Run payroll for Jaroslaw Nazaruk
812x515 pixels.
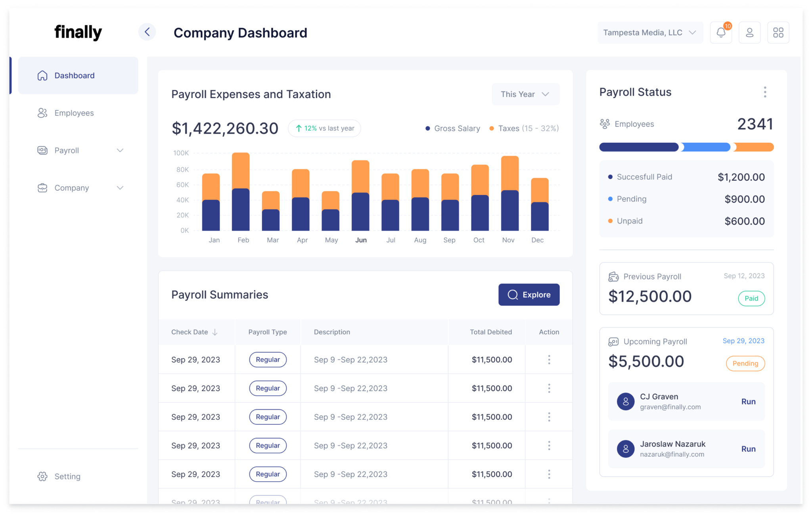point(748,449)
